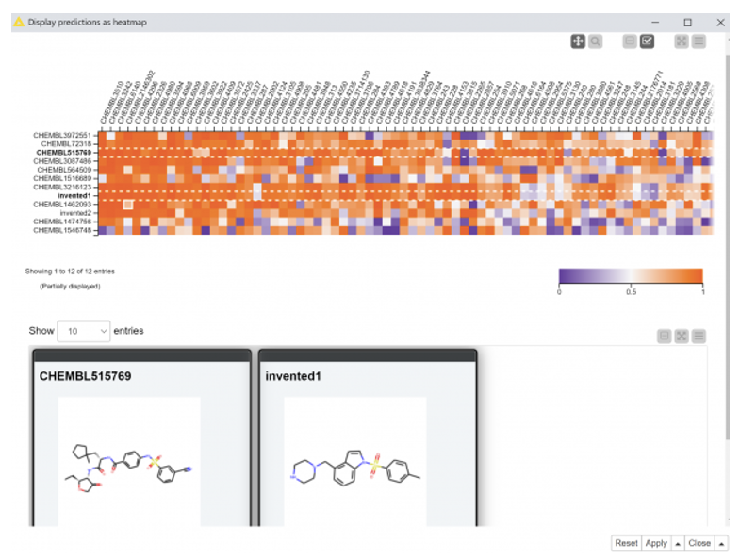This screenshot has width=740, height=560.
Task: Select the invented1 row label in heatmap
Action: (74, 195)
